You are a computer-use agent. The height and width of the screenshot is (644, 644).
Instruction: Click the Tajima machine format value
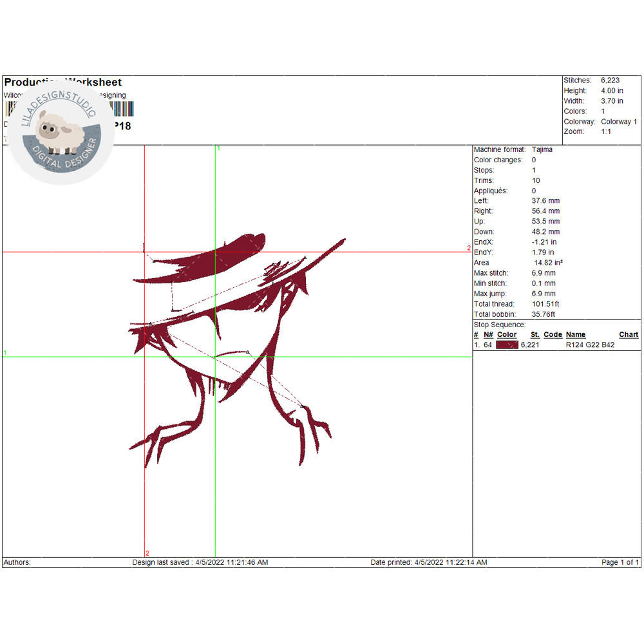tap(542, 149)
